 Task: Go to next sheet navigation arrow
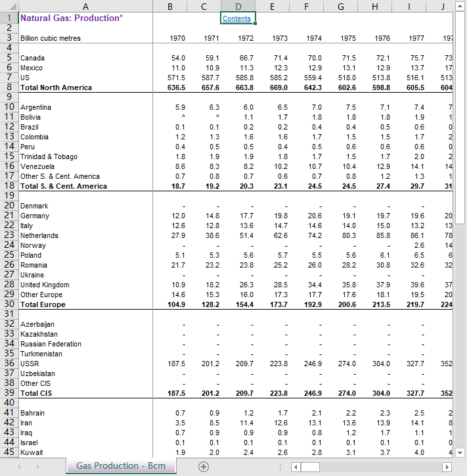[38, 466]
